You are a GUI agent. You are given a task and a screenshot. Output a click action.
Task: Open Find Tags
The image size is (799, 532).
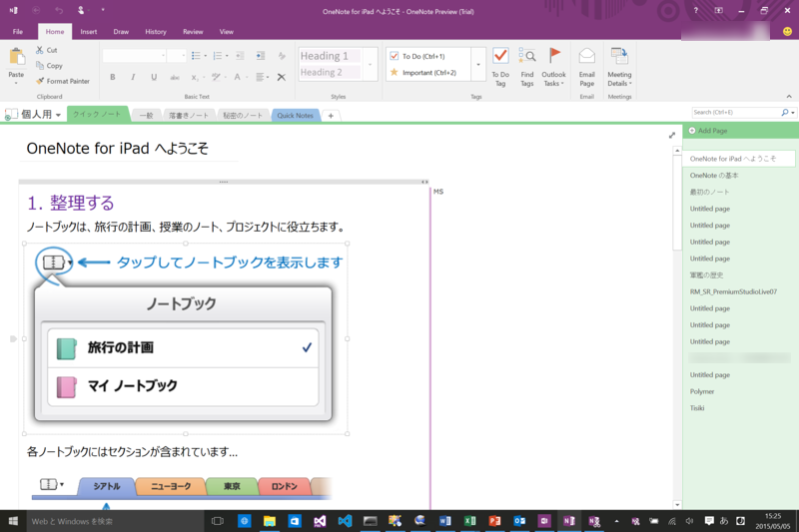point(527,67)
